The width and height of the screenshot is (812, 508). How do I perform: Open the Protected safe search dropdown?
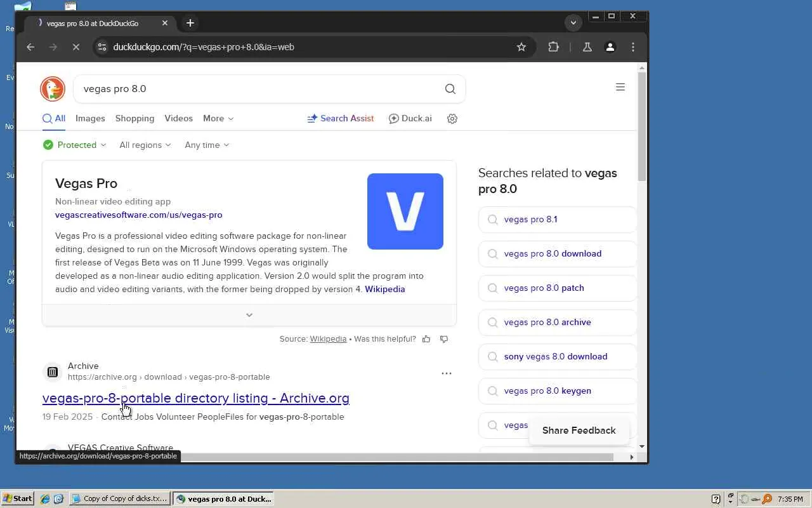[x=74, y=145]
